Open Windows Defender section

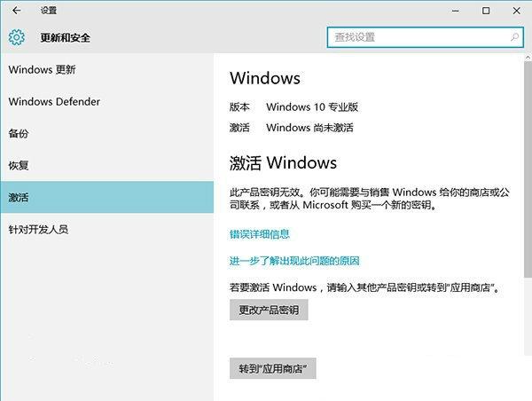click(x=107, y=101)
